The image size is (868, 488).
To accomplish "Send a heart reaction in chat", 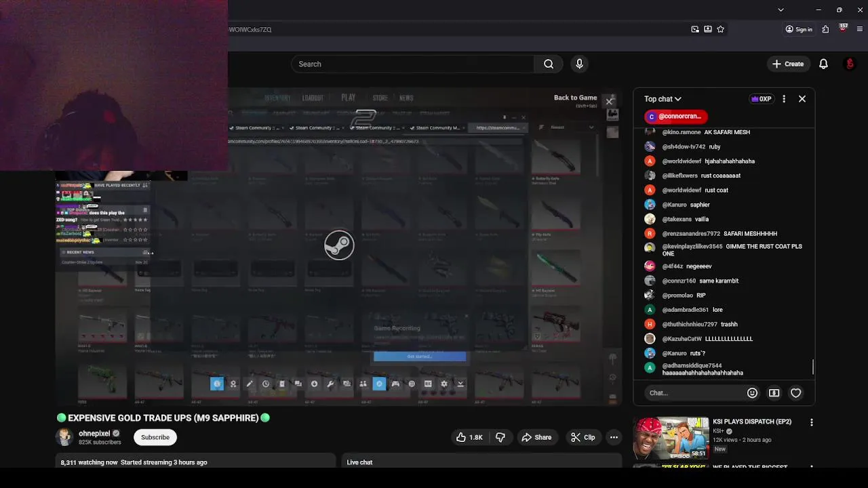I will click(x=795, y=393).
